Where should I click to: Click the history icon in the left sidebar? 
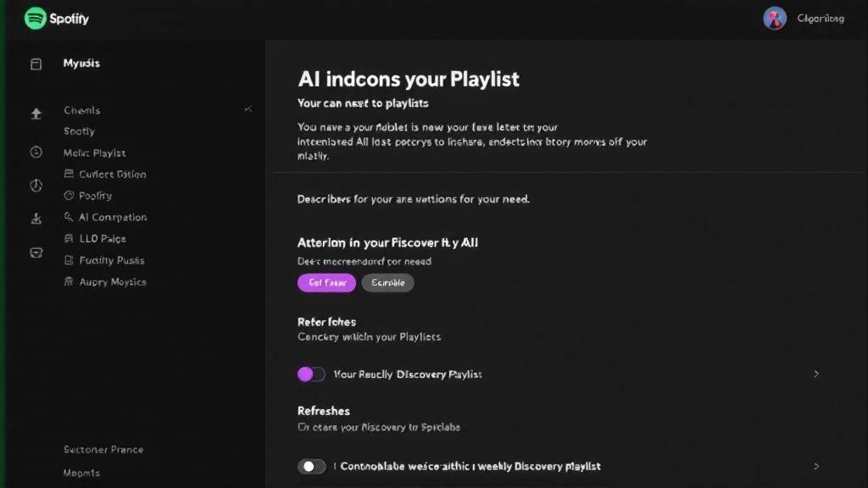35,185
